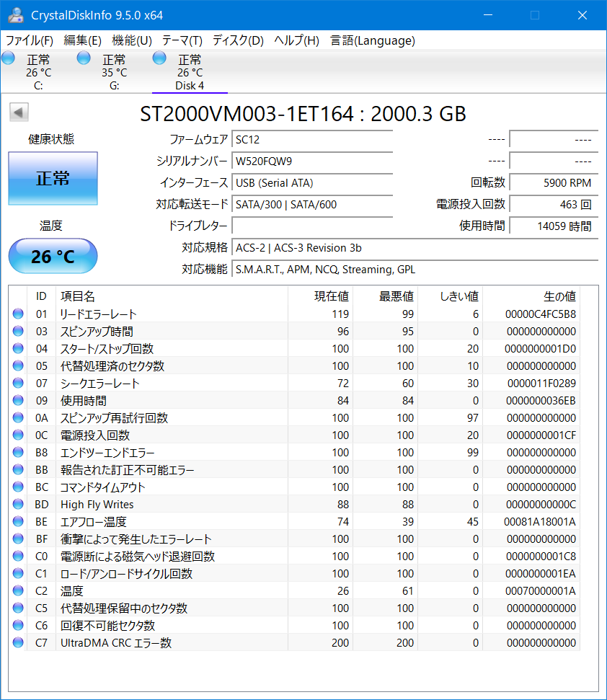Viewport: 607px width, 700px height.
Task: Switch to the G: drive tab
Action: [x=114, y=72]
